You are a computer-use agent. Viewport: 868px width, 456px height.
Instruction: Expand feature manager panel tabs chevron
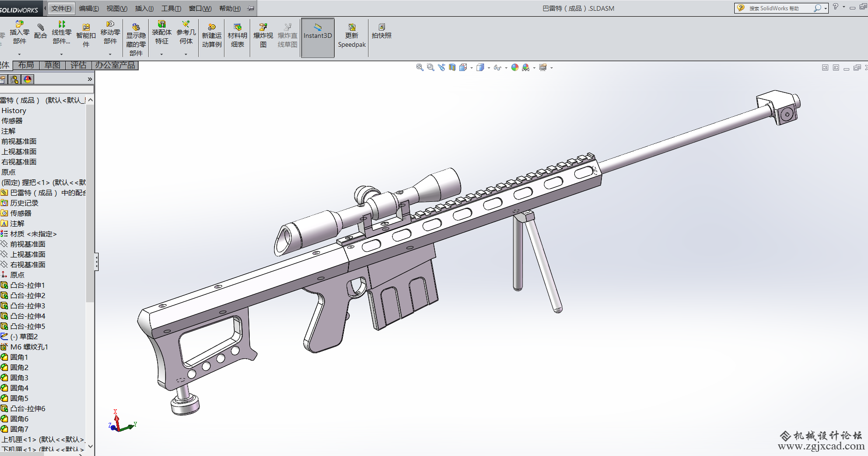(90, 79)
